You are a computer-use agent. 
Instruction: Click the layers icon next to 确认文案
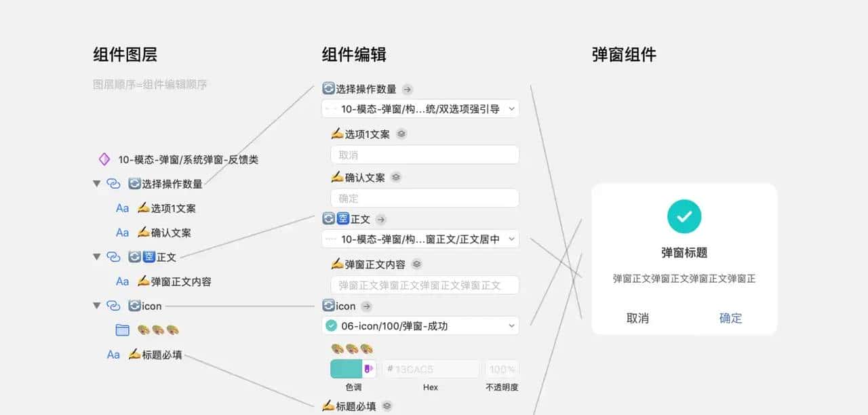(397, 178)
